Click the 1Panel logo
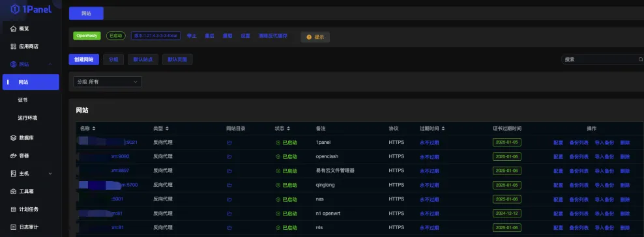This screenshot has width=644, height=237. 31,9
